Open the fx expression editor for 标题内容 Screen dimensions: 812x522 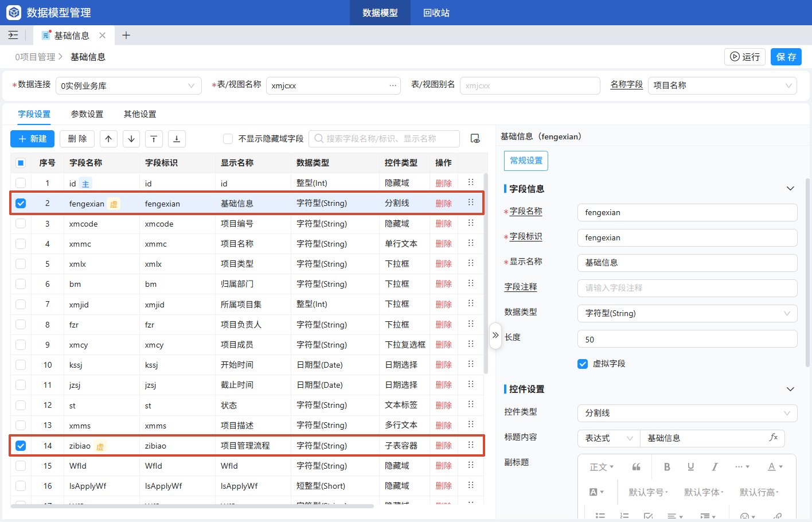click(x=773, y=438)
